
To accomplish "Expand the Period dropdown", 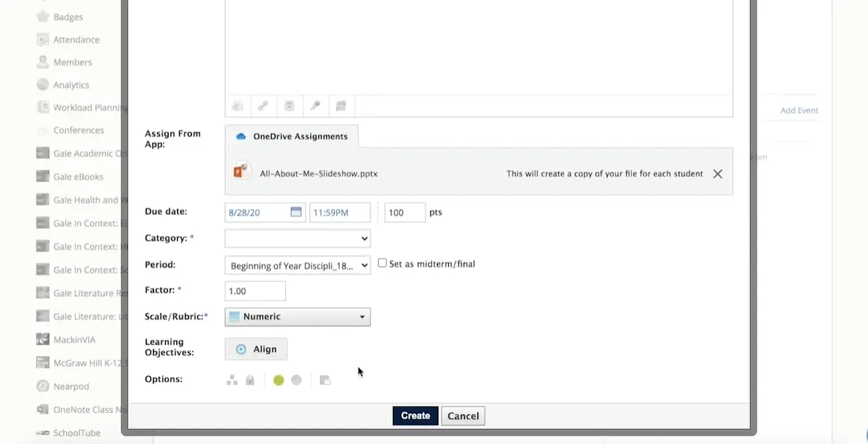I will (297, 266).
